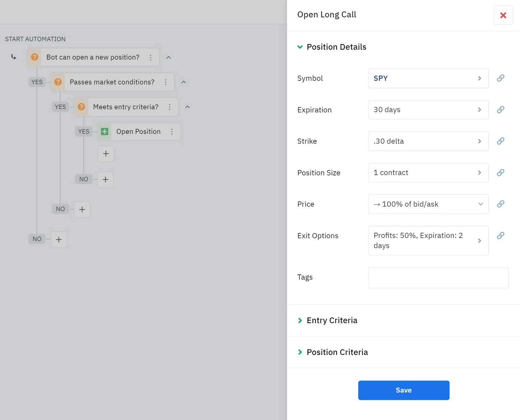This screenshot has width=520, height=420.
Task: Click the link icon beside Expiration field
Action: 500,110
